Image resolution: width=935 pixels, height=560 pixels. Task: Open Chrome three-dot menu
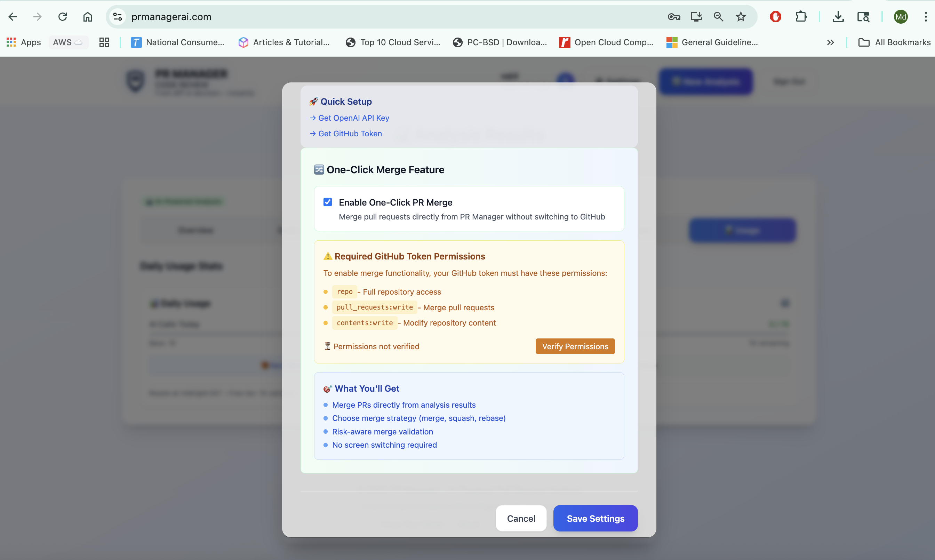(x=926, y=17)
